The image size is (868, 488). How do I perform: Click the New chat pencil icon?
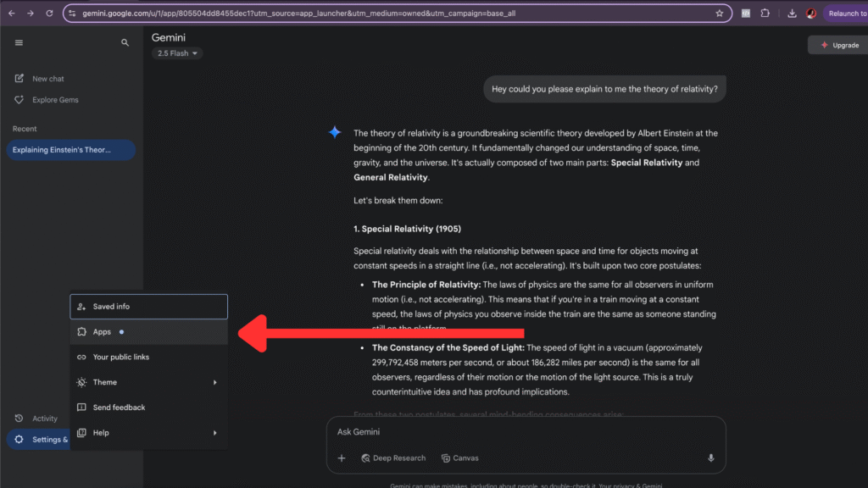click(x=19, y=79)
